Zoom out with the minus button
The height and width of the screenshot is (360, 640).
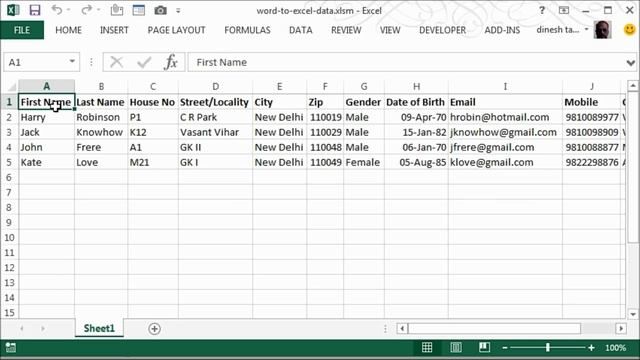point(504,348)
